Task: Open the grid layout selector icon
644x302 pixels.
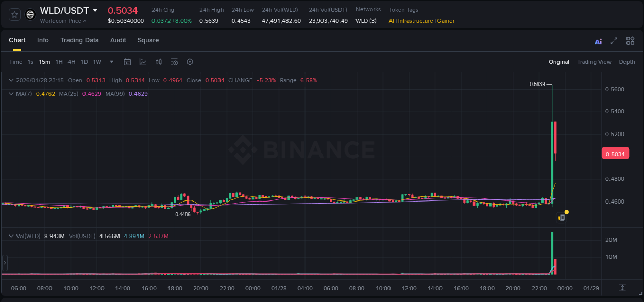Action: coord(630,40)
